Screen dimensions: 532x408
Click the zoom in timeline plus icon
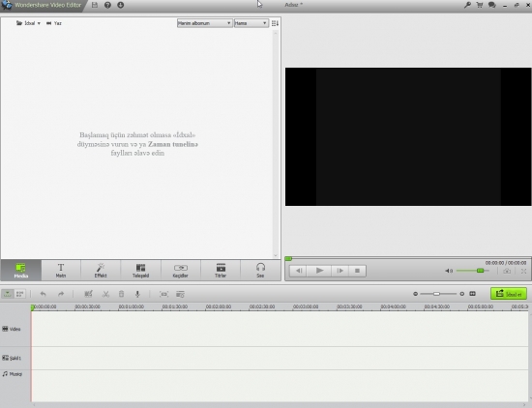click(x=461, y=294)
